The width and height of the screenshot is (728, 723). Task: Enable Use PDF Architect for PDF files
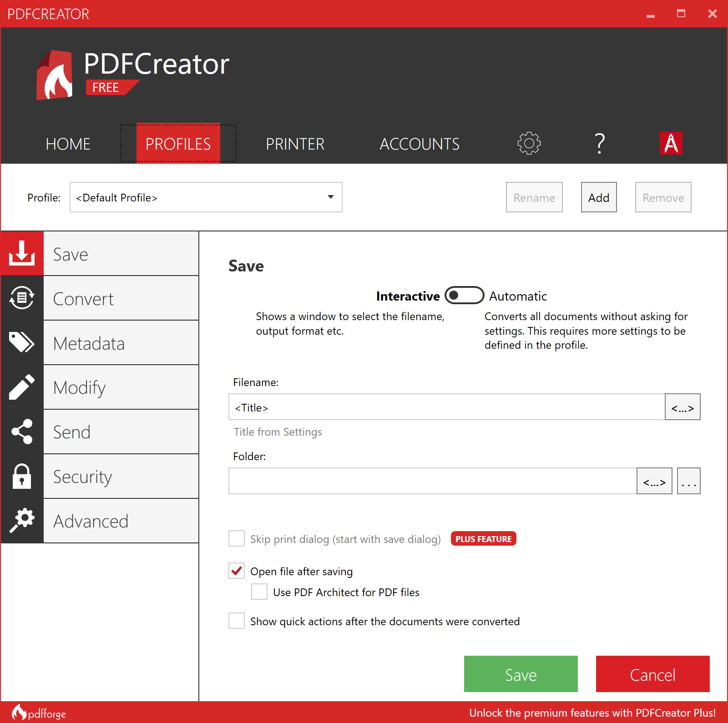259,592
